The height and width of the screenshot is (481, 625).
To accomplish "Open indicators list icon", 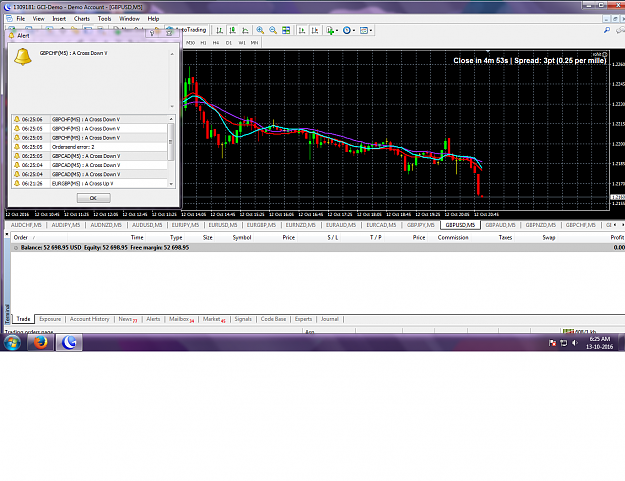I will 330,30.
